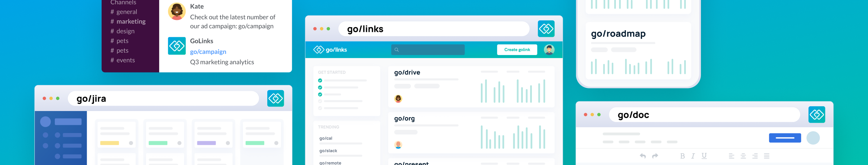Click the GoLinks extension icon in go/jira window
Image resolution: width=868 pixels, height=165 pixels.
(x=276, y=99)
